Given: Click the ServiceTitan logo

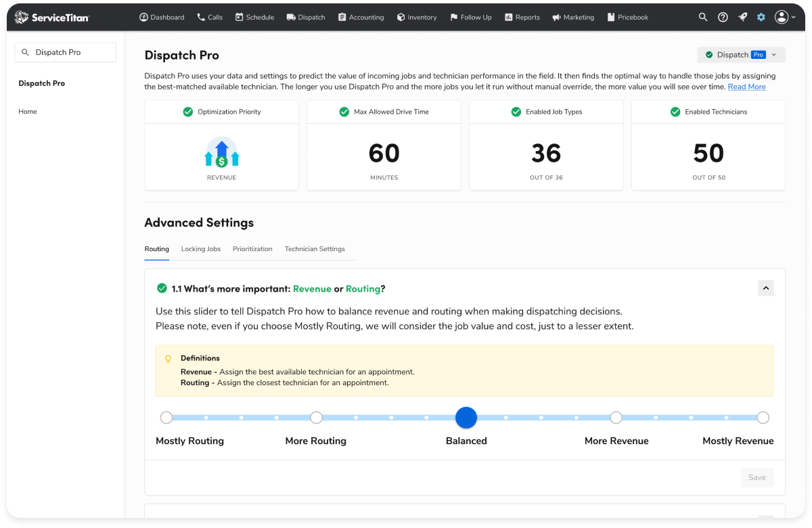Looking at the screenshot, I should 52,18.
